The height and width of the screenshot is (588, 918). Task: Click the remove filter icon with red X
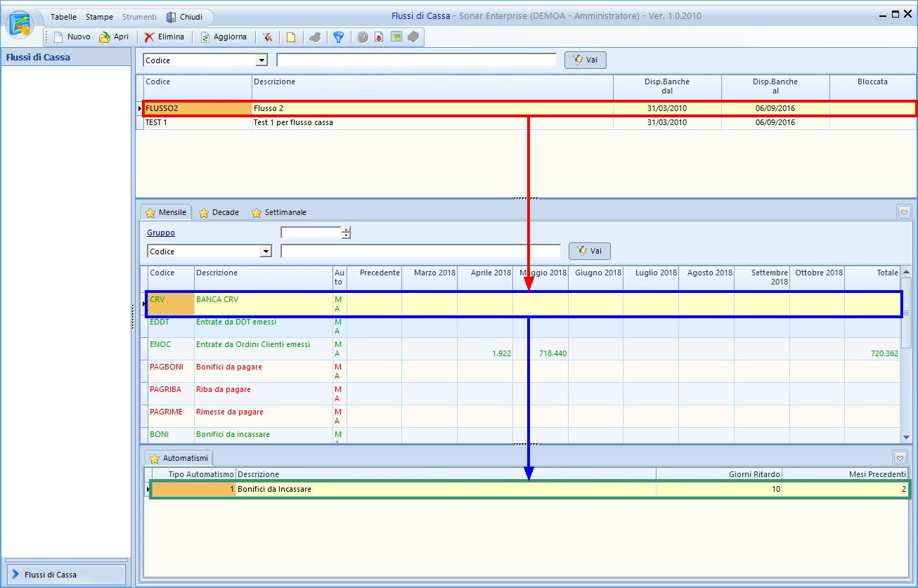[268, 37]
